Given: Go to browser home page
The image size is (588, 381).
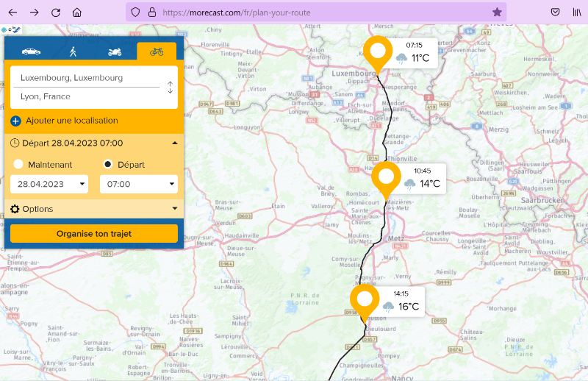Looking at the screenshot, I should click(x=77, y=13).
